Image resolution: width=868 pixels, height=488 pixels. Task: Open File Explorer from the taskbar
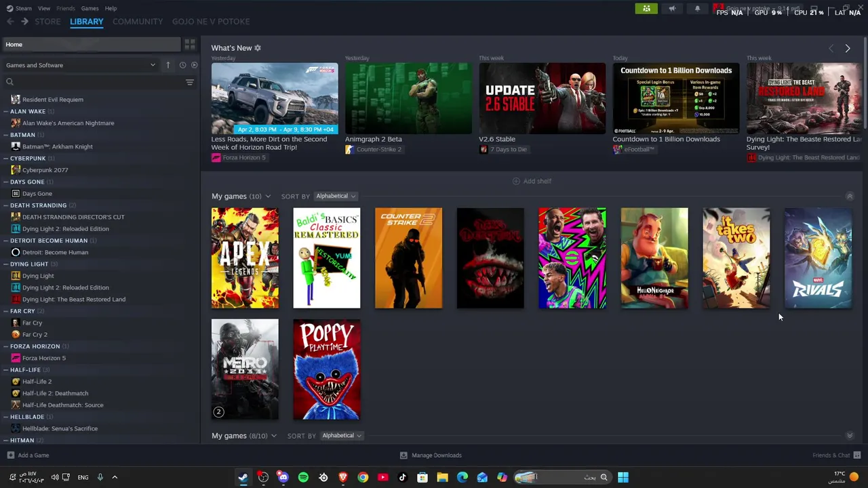point(442,477)
